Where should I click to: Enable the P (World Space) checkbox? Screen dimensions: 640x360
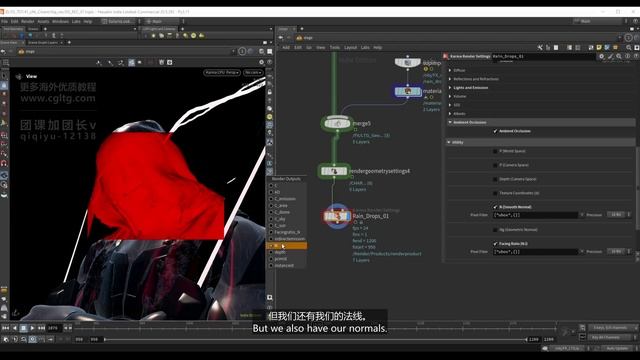495,151
